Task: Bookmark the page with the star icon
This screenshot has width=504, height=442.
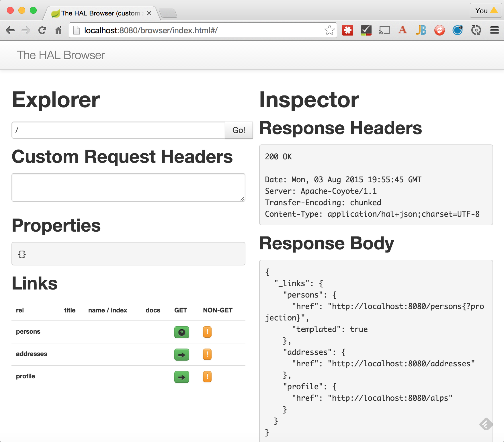Action: [329, 30]
